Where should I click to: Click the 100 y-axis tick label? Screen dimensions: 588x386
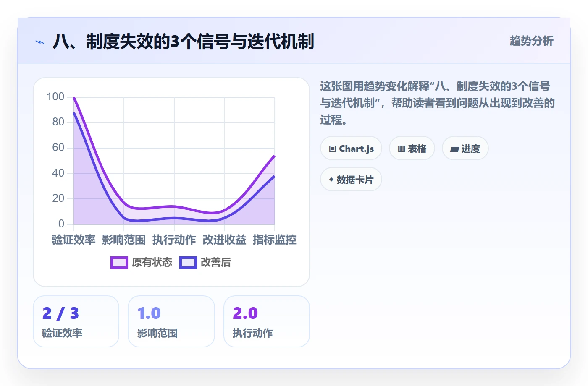click(x=55, y=97)
